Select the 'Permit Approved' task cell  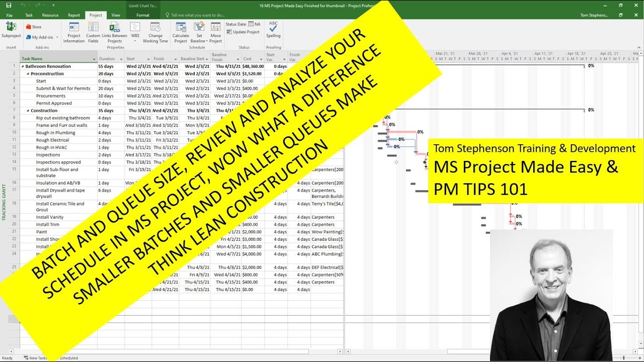click(x=54, y=104)
